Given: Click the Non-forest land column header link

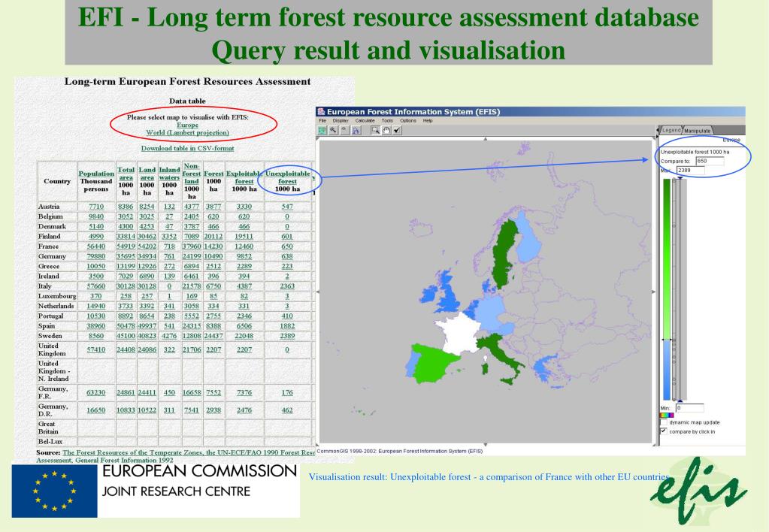Looking at the screenshot, I should coord(191,174).
